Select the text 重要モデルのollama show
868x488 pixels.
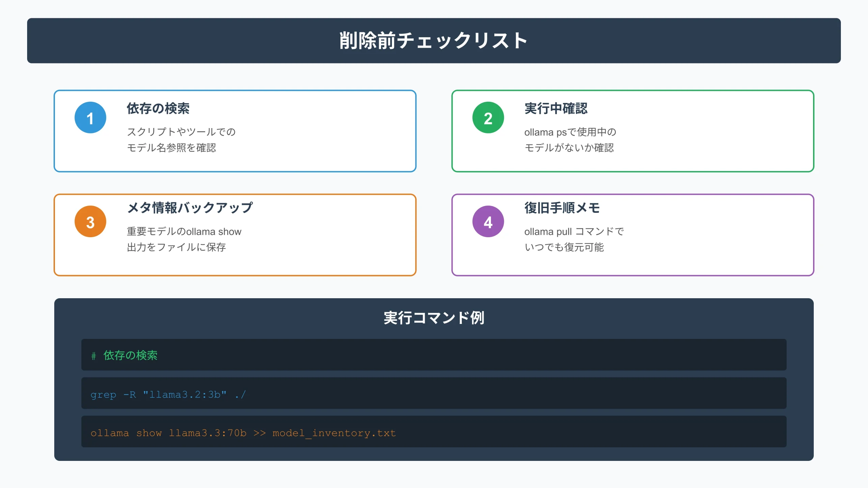tap(184, 231)
